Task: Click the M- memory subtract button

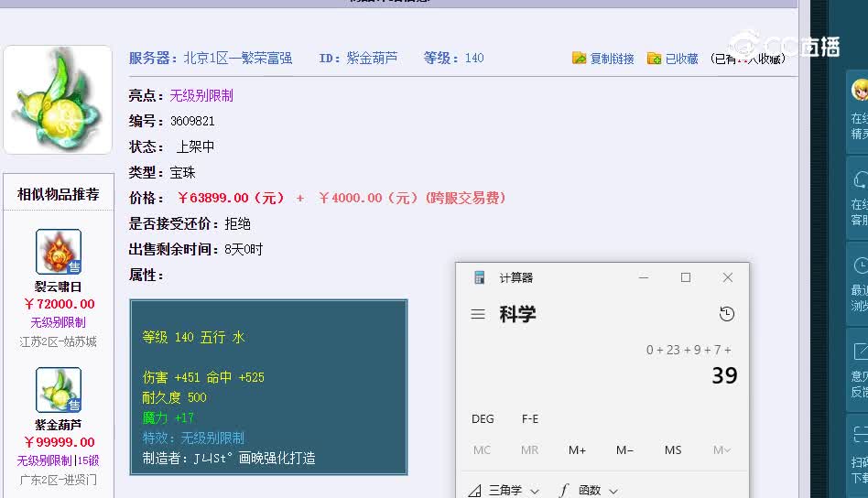Action: tap(624, 449)
